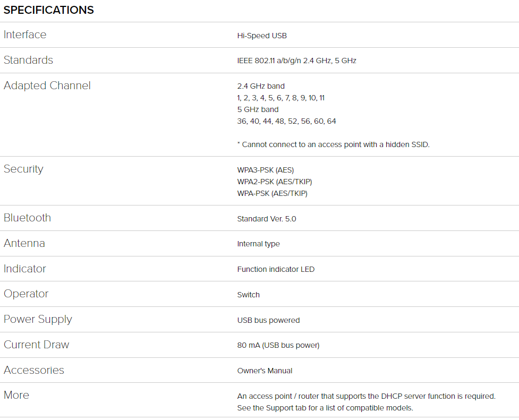Click the Support tab compatible models sentence

coord(325,408)
